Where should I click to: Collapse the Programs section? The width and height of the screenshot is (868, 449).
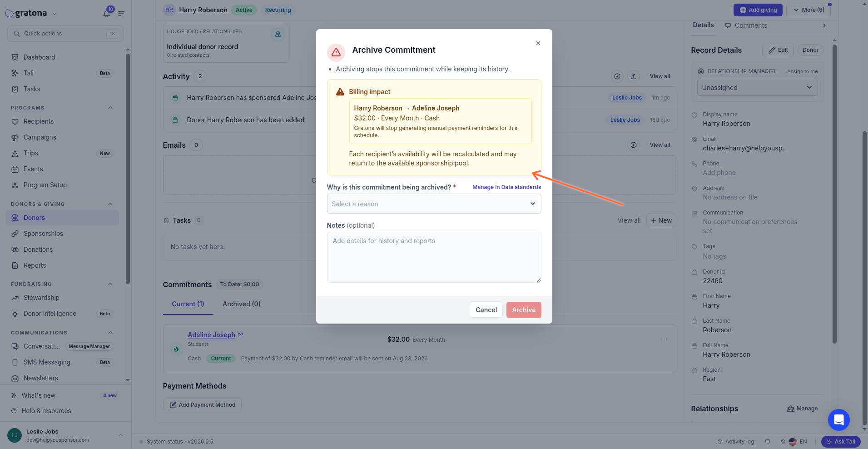(110, 108)
